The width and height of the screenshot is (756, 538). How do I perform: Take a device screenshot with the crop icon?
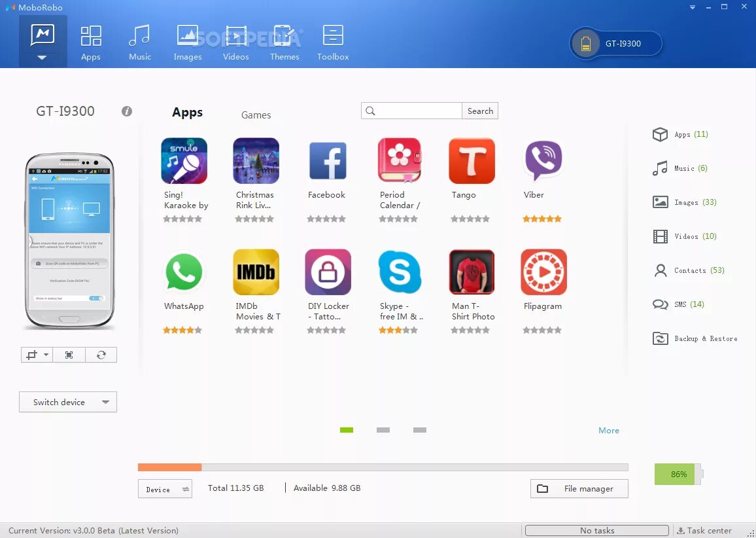[x=32, y=355]
